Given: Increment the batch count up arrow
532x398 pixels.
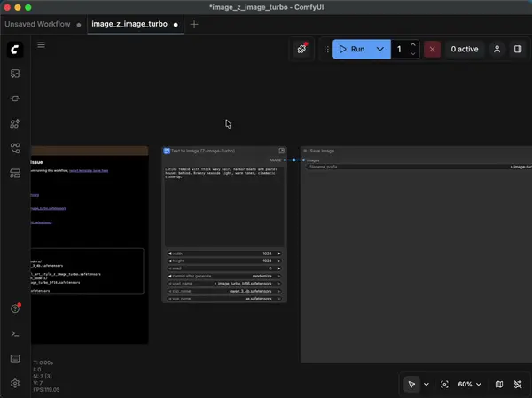Looking at the screenshot, I should click(413, 44).
